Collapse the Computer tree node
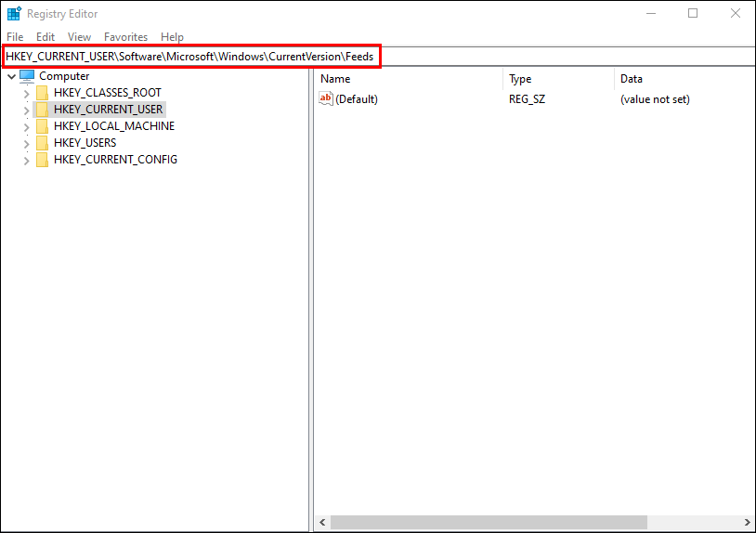 click(11, 77)
